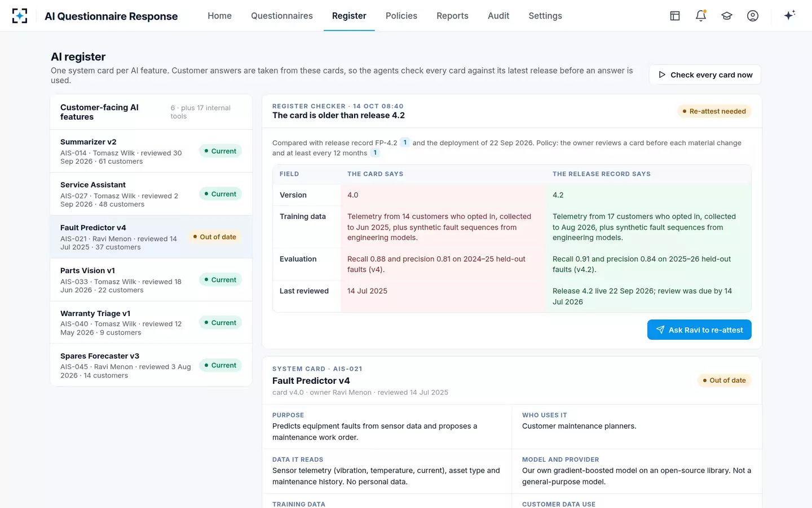
Task: Select the Register tab
Action: [x=349, y=16]
